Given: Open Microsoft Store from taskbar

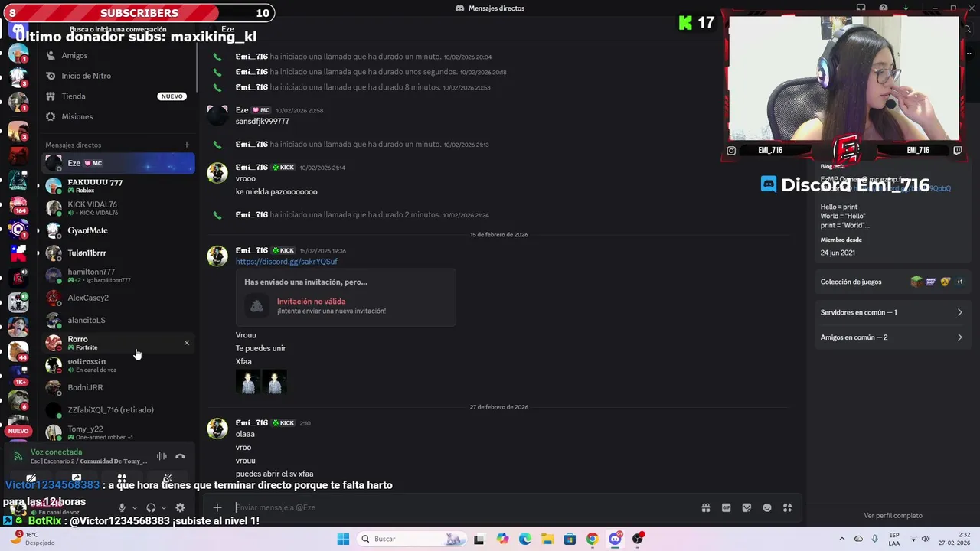Looking at the screenshot, I should pos(570,539).
